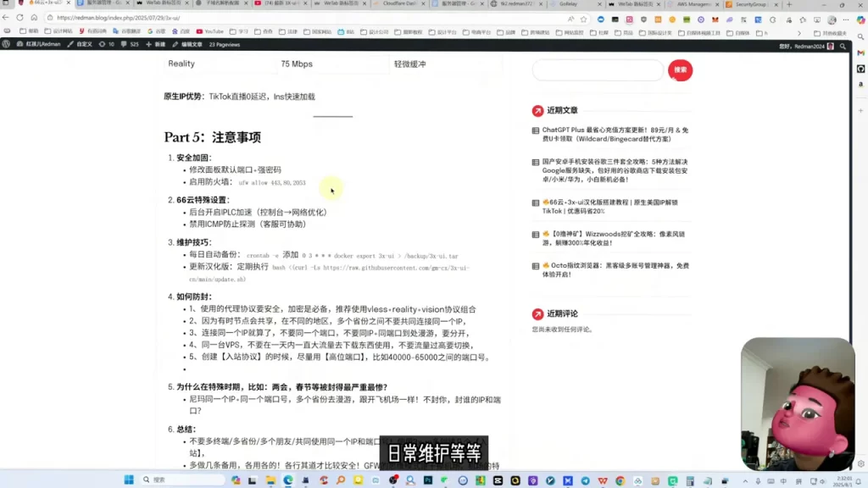
Task: Click 编辑文章 in the admin bar
Action: [187, 44]
